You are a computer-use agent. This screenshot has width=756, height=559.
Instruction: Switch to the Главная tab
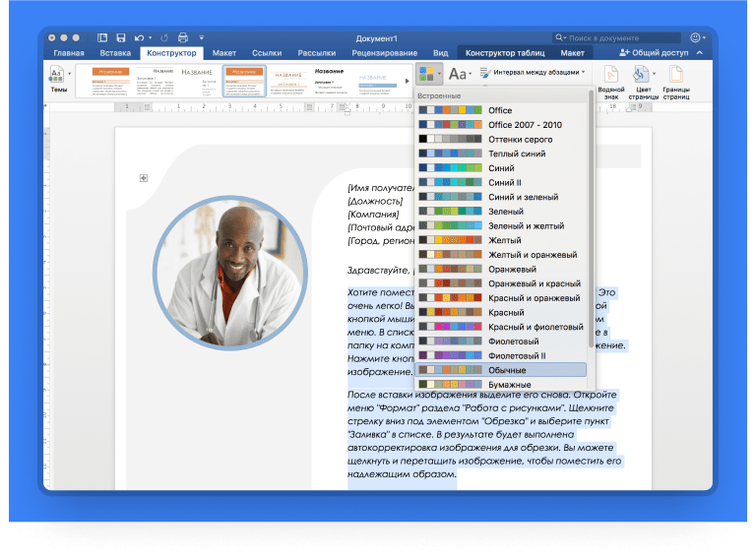click(69, 53)
